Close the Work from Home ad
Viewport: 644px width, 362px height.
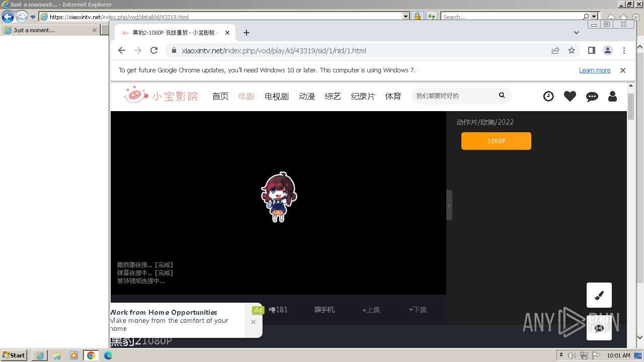[x=253, y=322]
